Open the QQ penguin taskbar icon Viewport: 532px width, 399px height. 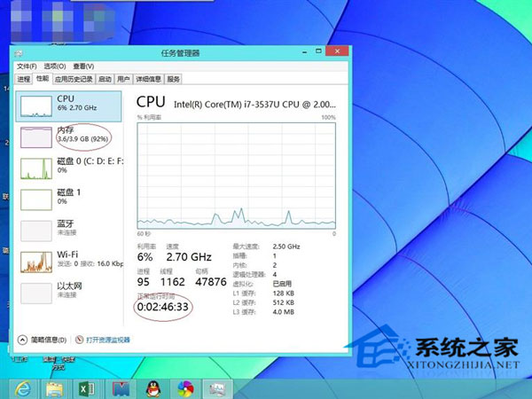click(x=153, y=389)
